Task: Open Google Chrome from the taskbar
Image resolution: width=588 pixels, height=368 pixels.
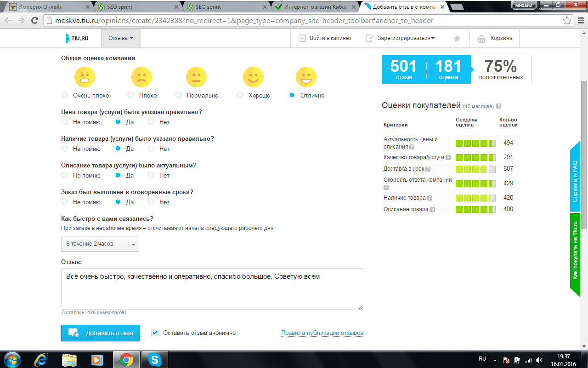Action: 125,359
